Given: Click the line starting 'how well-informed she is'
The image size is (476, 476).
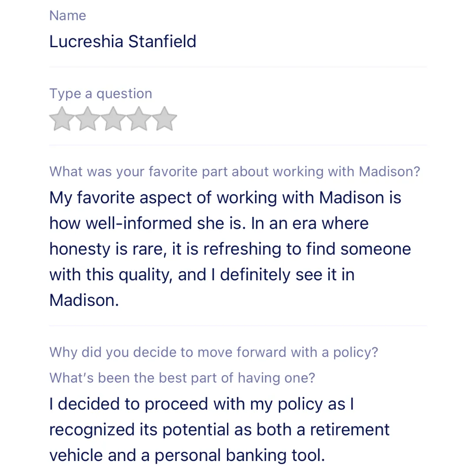Looking at the screenshot, I should point(208,223).
